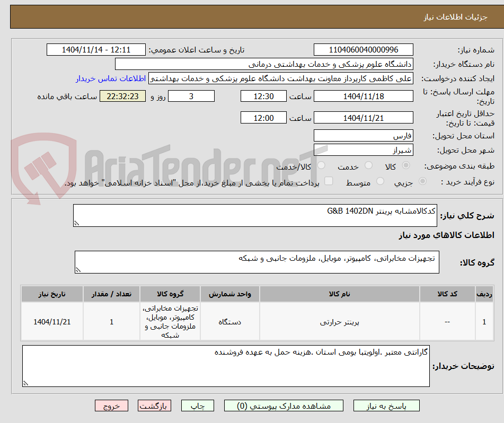This screenshot has height=423, width=504.
Task: Click the 'جزئیات اطلاعات نیاز' page title
Action: [x=455, y=17]
